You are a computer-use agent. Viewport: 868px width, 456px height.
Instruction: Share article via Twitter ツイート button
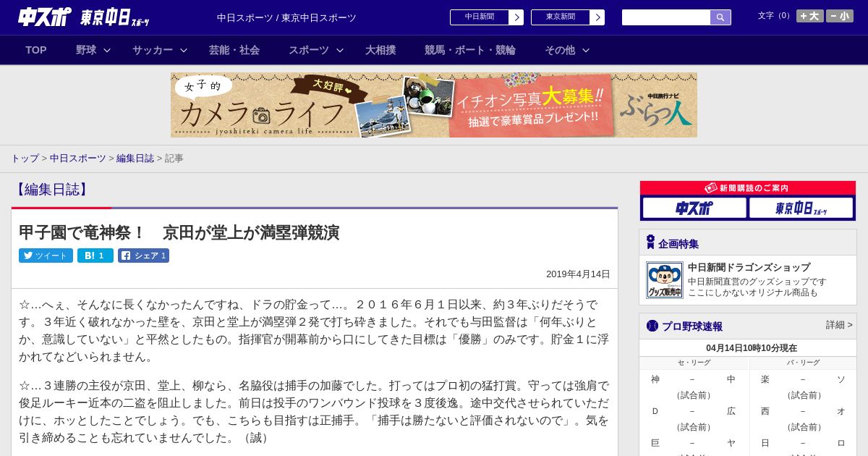46,256
